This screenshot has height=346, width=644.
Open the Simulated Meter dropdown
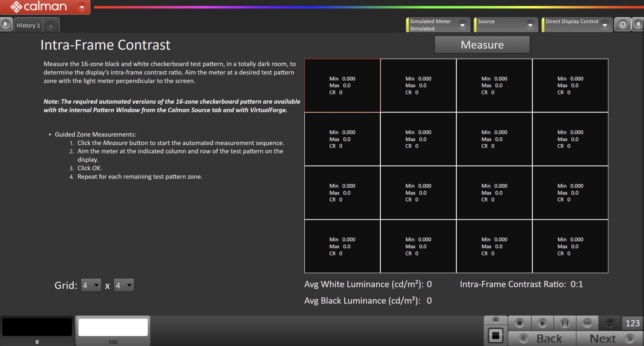tap(462, 25)
